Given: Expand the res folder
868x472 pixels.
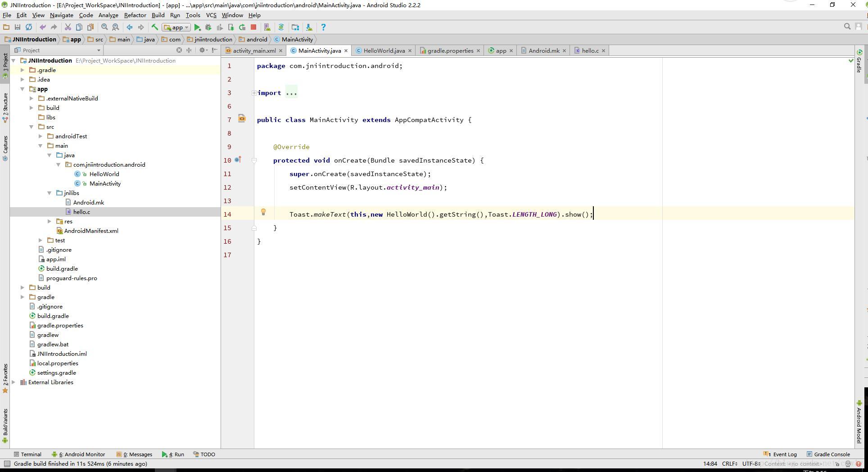Looking at the screenshot, I should [x=50, y=221].
